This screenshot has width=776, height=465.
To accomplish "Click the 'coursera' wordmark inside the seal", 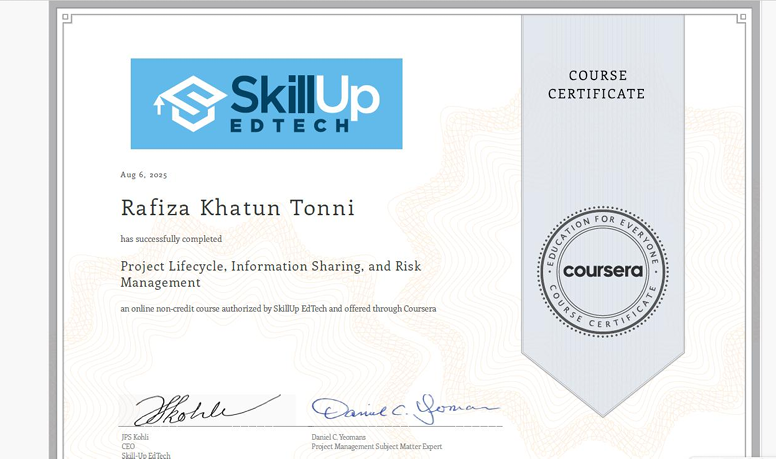I will point(602,271).
